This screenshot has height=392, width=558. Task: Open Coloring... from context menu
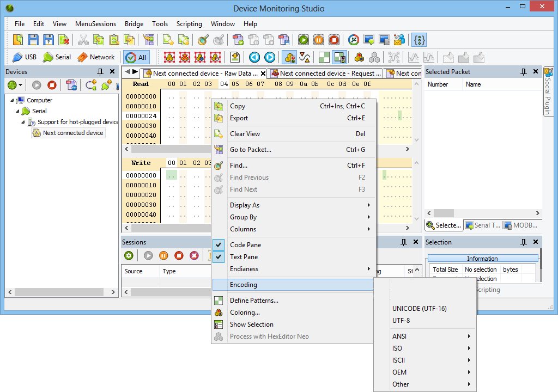[x=293, y=313]
